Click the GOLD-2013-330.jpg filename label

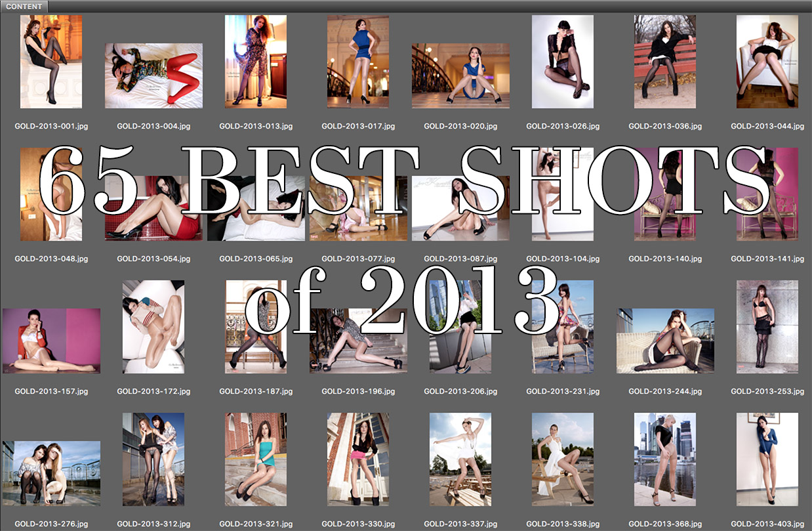click(358, 524)
